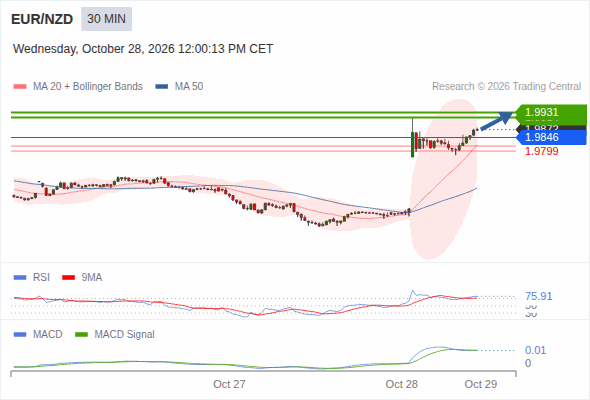Click the red 1.9799 support price label
590x400 pixels.
click(x=541, y=151)
